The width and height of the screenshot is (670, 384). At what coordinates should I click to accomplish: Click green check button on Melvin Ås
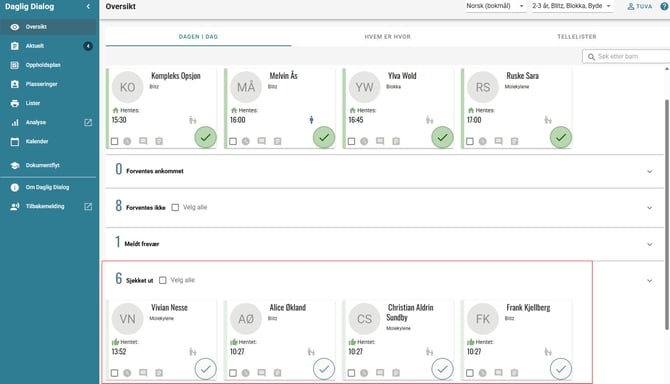[324, 138]
